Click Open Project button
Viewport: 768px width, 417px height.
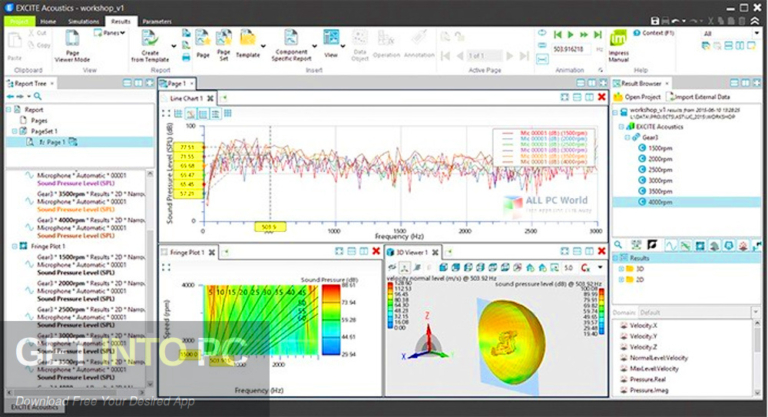pyautogui.click(x=637, y=97)
